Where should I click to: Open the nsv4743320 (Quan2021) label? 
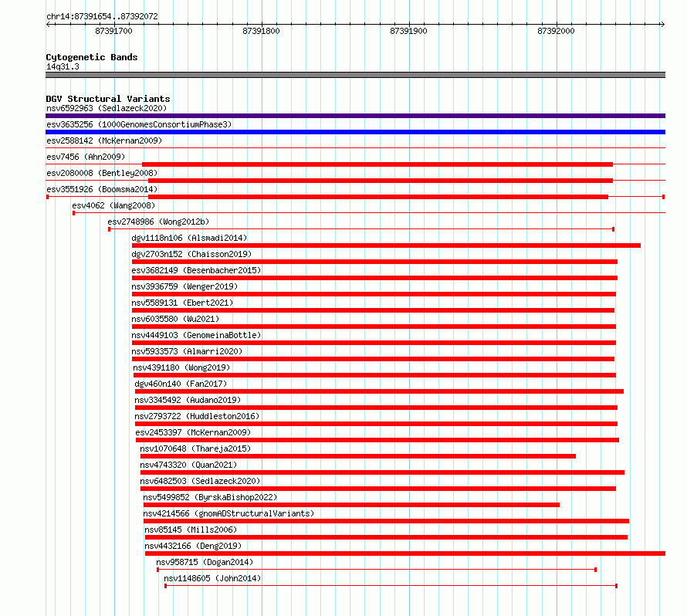point(188,465)
